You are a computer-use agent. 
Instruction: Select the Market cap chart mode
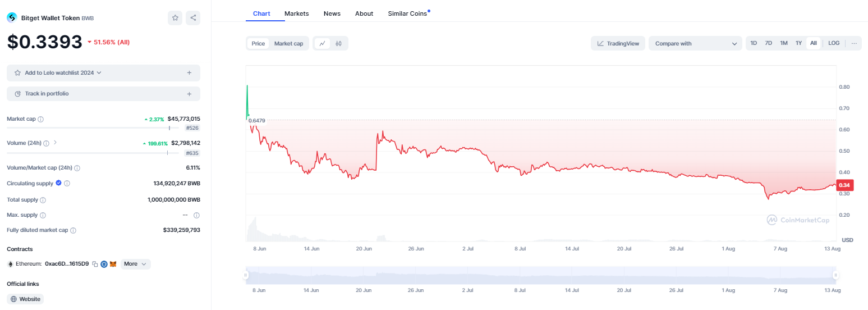pos(288,43)
